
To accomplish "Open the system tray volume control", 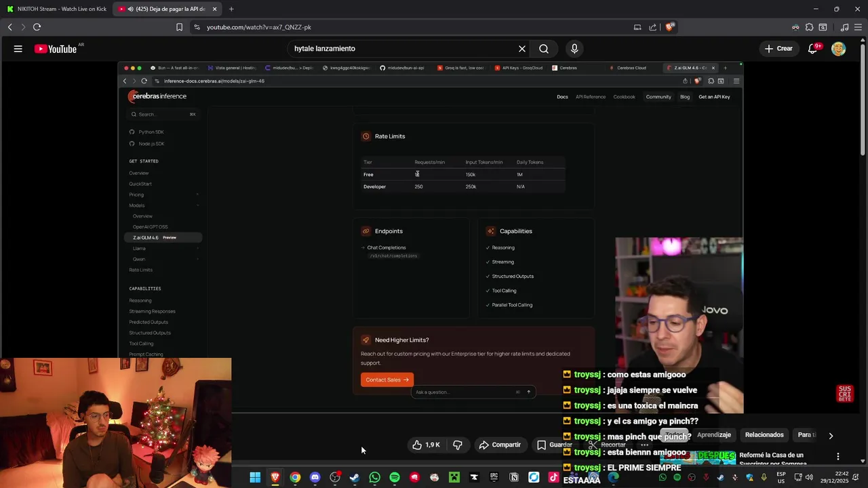I will (x=809, y=478).
